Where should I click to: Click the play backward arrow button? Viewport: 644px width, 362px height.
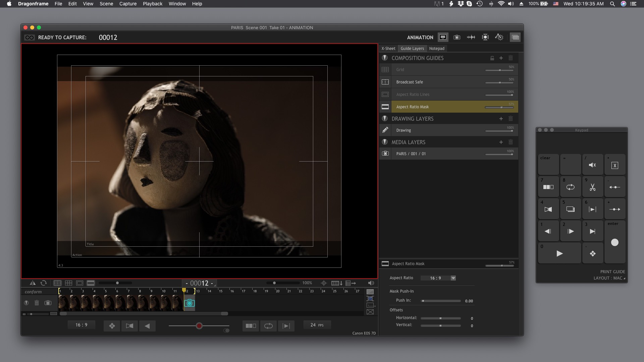147,326
